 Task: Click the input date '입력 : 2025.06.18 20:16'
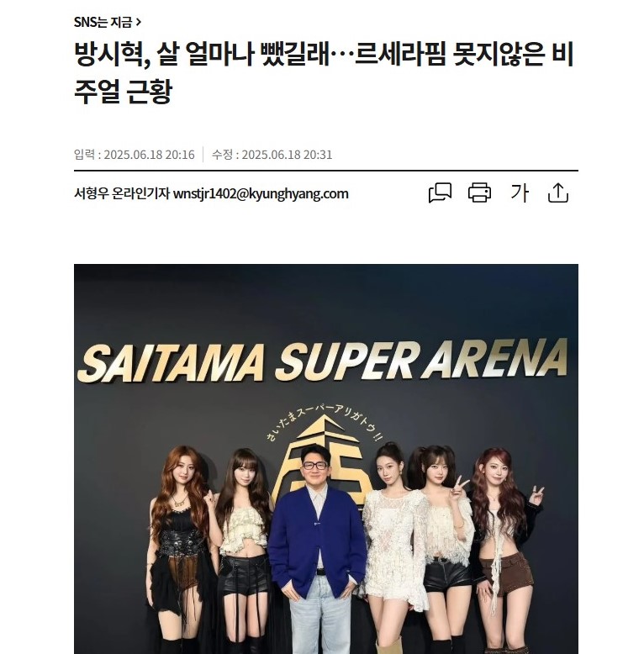coord(135,155)
